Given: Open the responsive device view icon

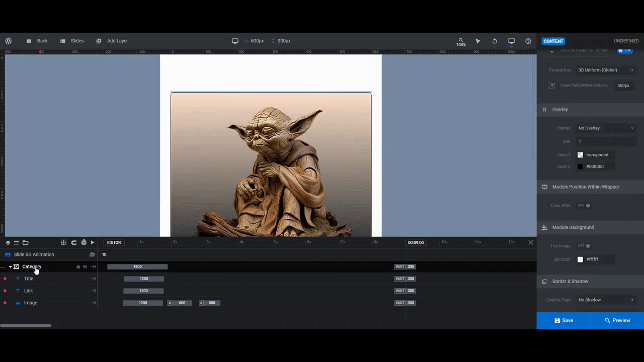Looking at the screenshot, I should click(511, 41).
